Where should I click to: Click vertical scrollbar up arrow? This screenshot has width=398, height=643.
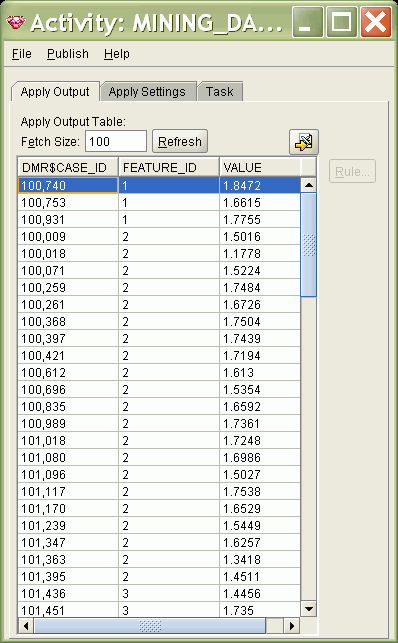pyautogui.click(x=309, y=185)
